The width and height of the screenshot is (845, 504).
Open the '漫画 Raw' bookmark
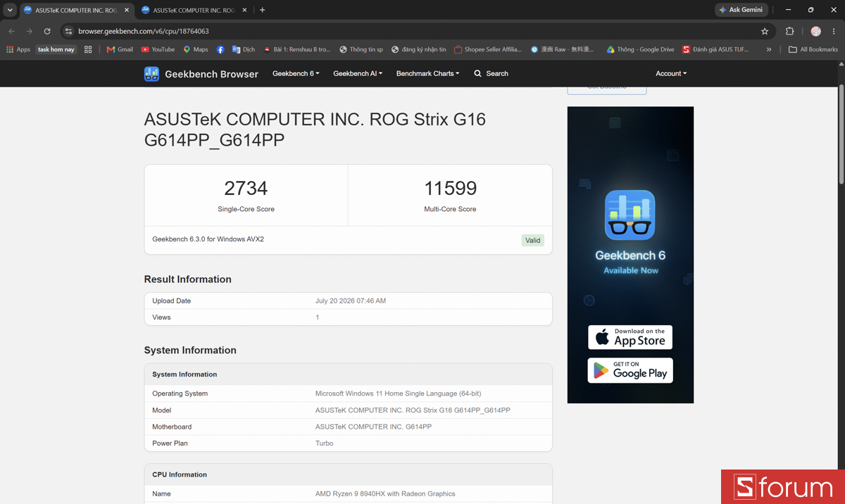[562, 49]
